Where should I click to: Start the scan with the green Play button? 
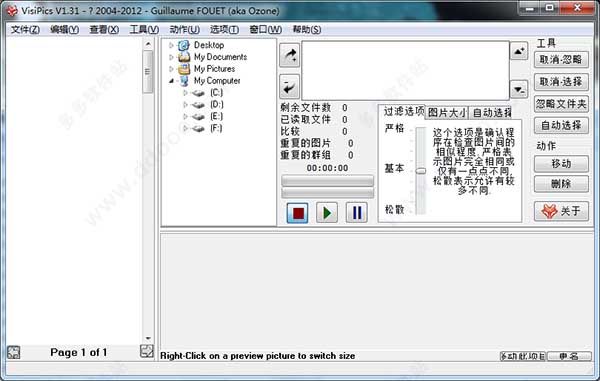[327, 212]
